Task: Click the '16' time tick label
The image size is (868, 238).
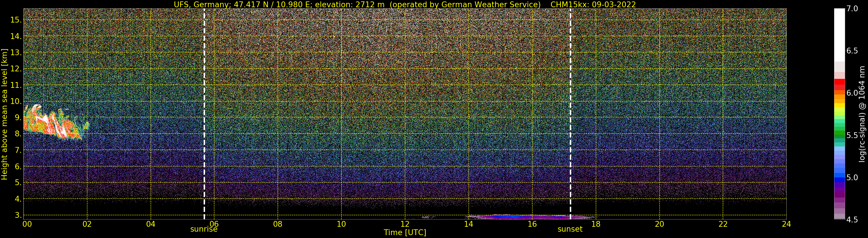Action: click(x=532, y=224)
